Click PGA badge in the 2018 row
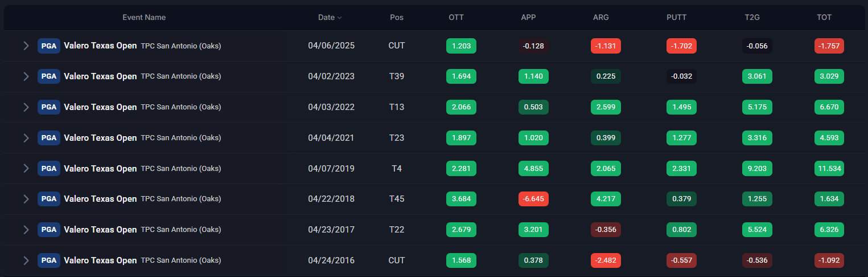The width and height of the screenshot is (868, 277). [49, 199]
